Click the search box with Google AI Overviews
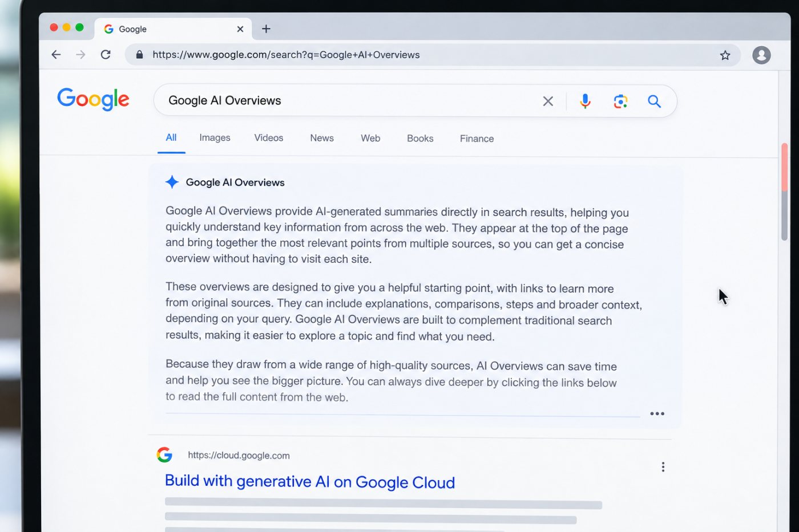This screenshot has height=532, width=799. coord(415,101)
